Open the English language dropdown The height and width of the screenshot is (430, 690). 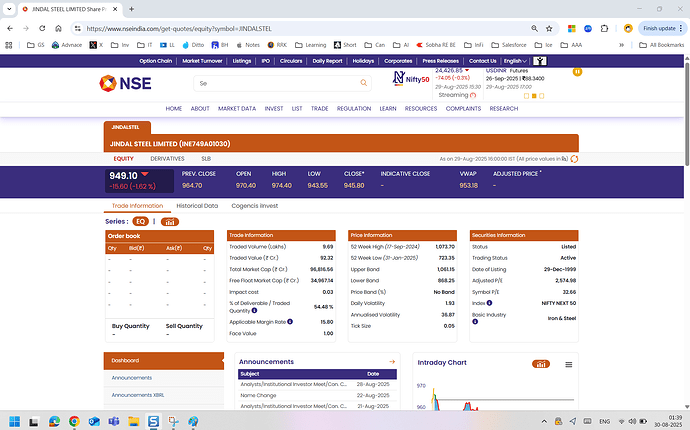point(515,61)
